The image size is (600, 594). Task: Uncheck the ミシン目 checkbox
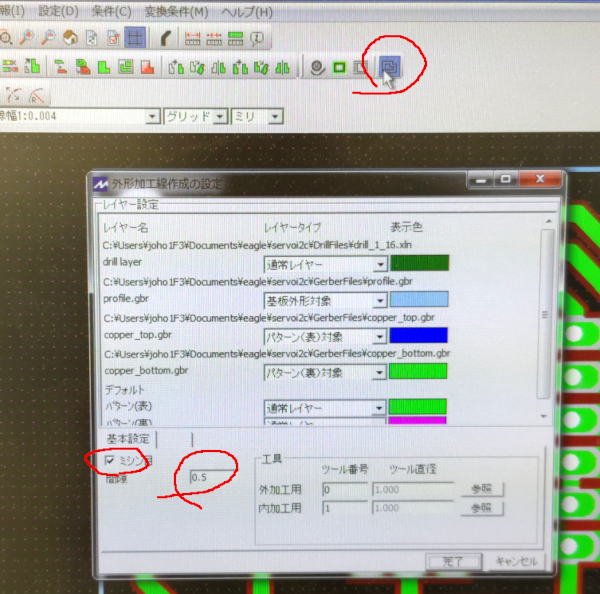110,460
